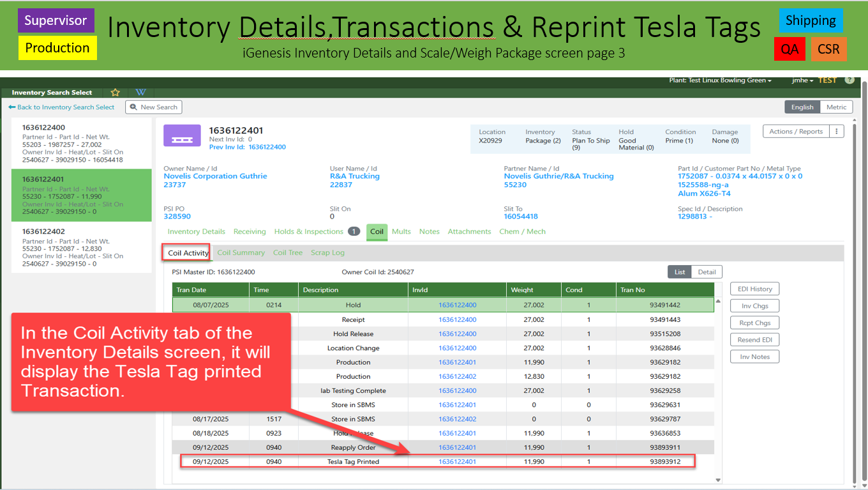Click the EDI History button
The image size is (868, 490).
755,289
